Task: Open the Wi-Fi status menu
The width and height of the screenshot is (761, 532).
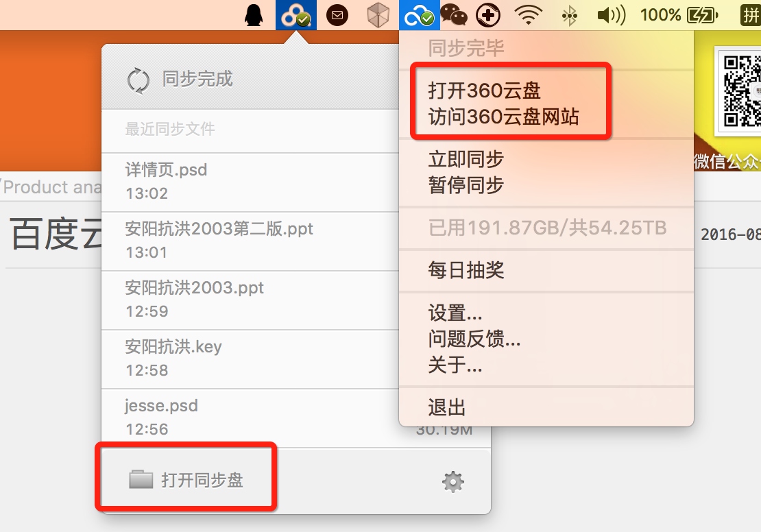Action: (529, 15)
